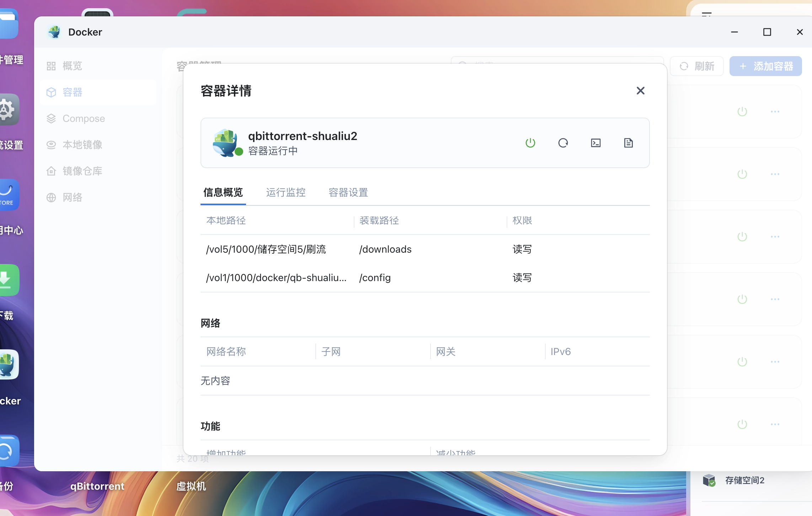Click the 无内容 text under 网络

[215, 381]
